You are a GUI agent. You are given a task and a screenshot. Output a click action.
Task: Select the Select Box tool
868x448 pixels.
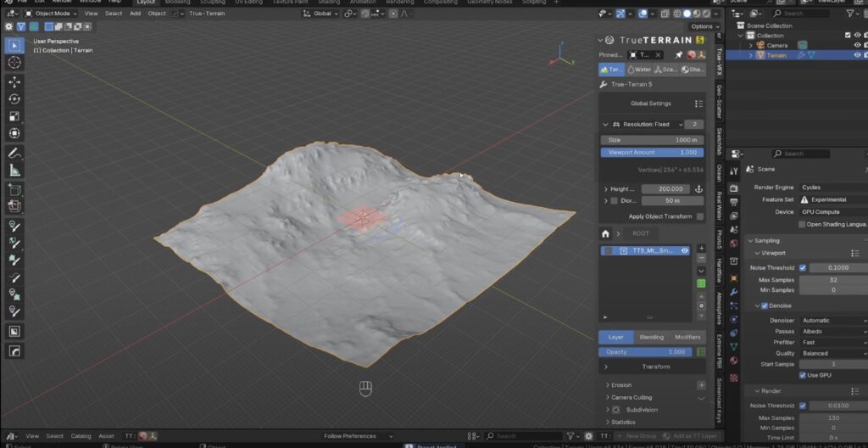(x=14, y=46)
